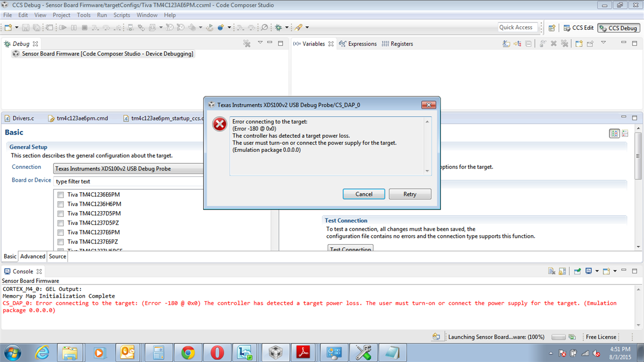Click the Test Connection button
Viewport: 644px width, 362px height.
(350, 249)
